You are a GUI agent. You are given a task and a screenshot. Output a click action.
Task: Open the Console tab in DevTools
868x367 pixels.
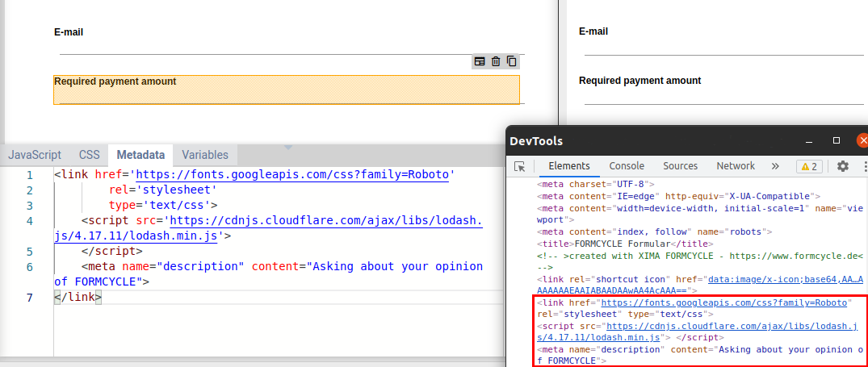tap(627, 166)
